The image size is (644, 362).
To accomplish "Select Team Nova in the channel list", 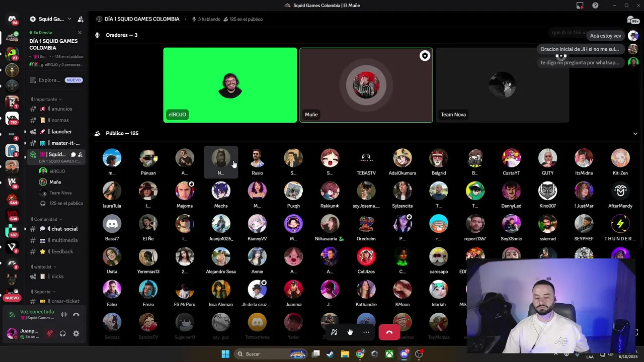I will click(57, 193).
